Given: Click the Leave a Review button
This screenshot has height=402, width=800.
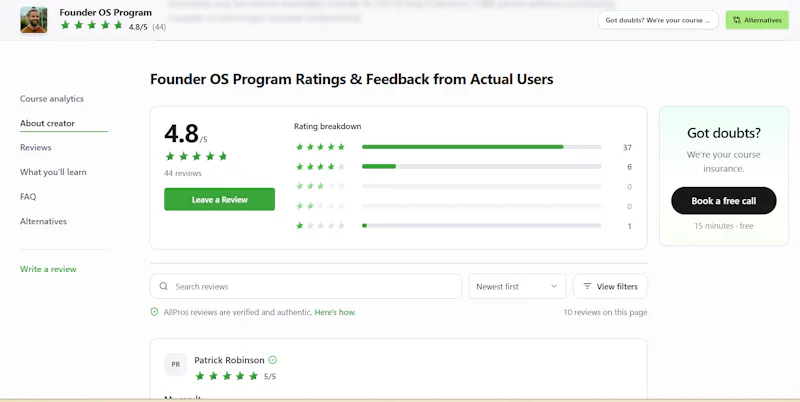Looking at the screenshot, I should (x=219, y=199).
